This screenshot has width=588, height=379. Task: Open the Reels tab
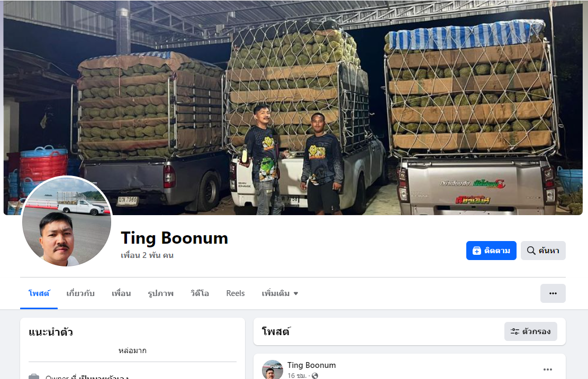(236, 293)
